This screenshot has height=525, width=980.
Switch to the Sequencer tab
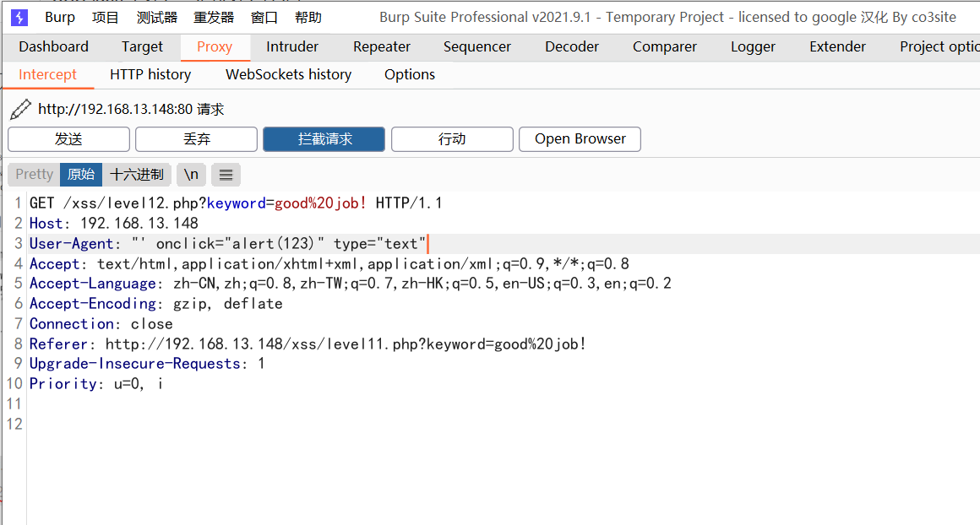[x=476, y=46]
